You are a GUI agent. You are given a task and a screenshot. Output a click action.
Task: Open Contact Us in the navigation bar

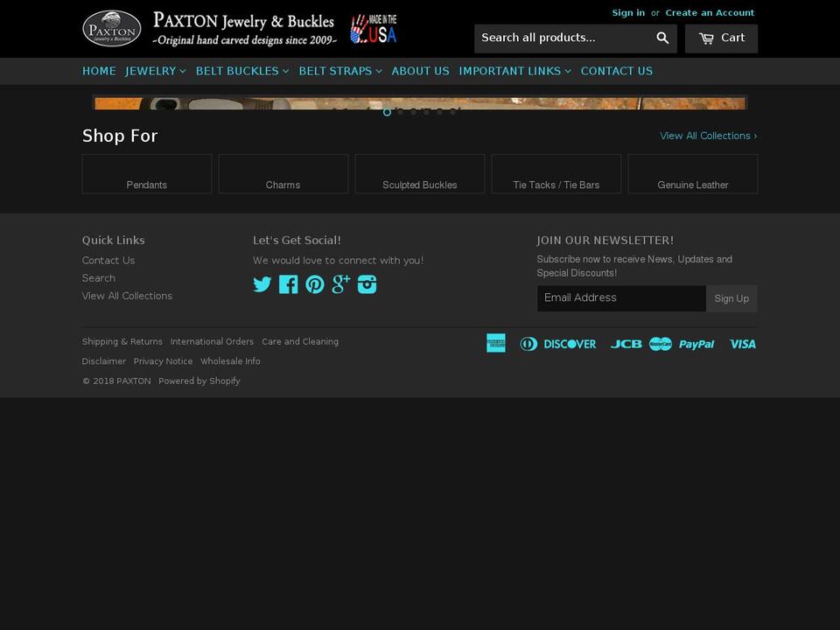pos(617,71)
